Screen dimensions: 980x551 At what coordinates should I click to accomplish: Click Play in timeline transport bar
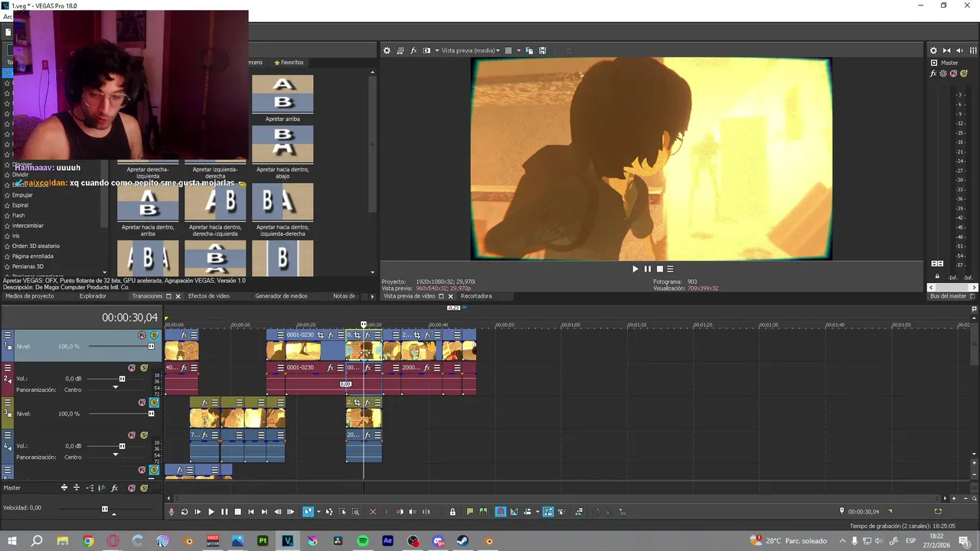click(211, 512)
